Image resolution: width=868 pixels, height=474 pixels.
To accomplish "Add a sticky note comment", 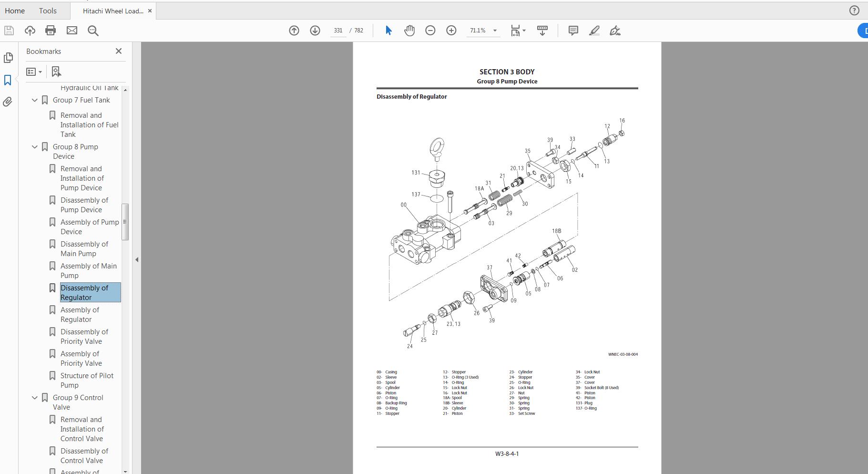I will pyautogui.click(x=573, y=31).
